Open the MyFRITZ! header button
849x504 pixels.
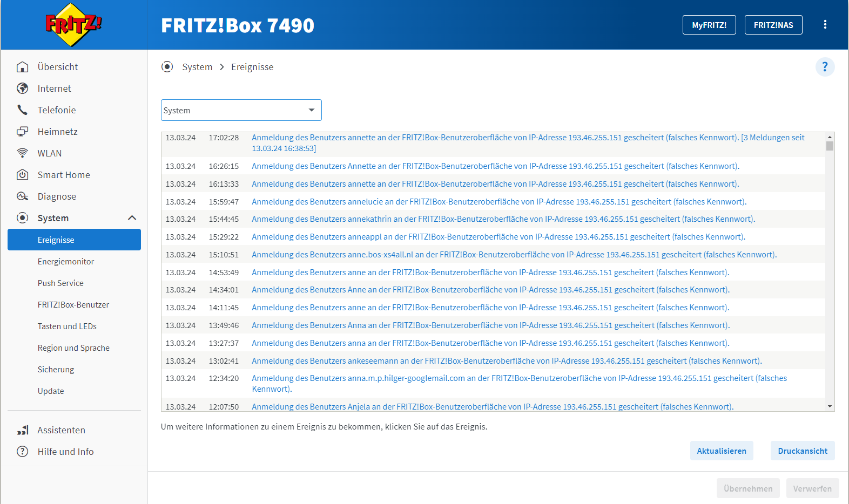(709, 25)
